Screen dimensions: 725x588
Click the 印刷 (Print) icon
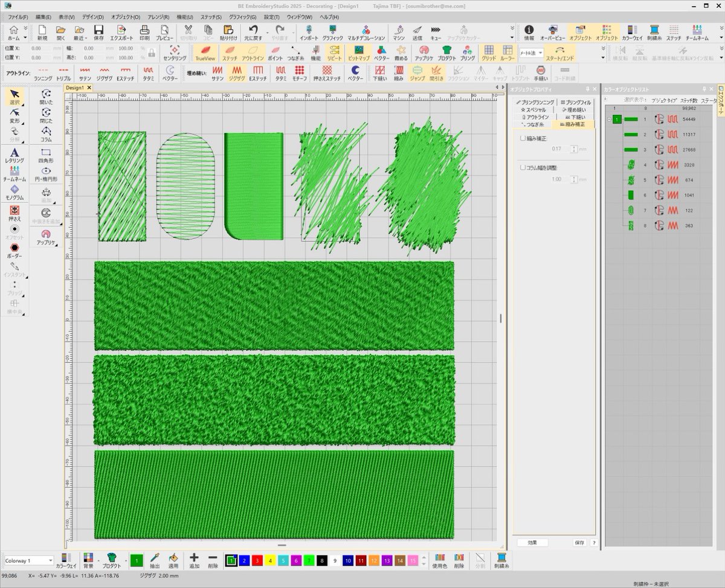pos(144,33)
